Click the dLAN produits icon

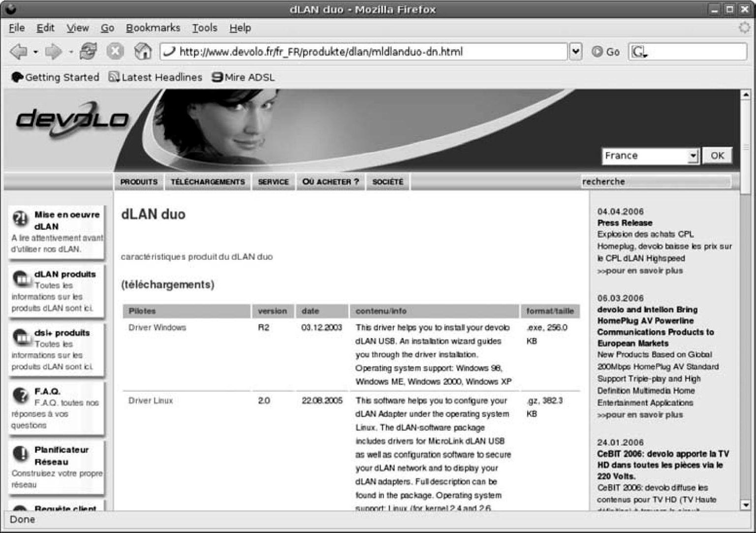pyautogui.click(x=21, y=279)
